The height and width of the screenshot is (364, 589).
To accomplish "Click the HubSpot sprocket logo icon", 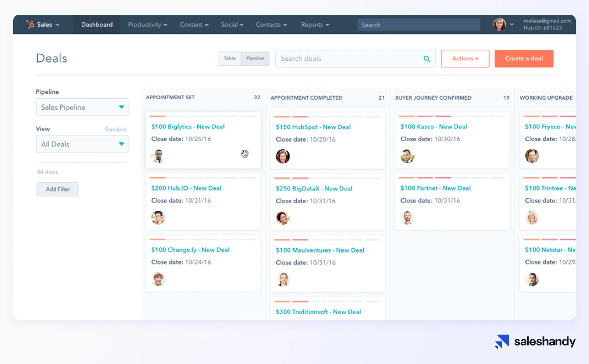I will click(30, 24).
